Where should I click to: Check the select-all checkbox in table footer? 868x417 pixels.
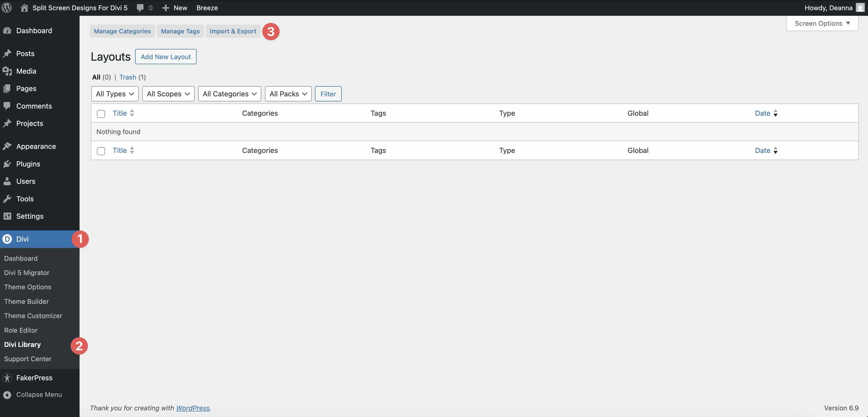[x=101, y=151]
